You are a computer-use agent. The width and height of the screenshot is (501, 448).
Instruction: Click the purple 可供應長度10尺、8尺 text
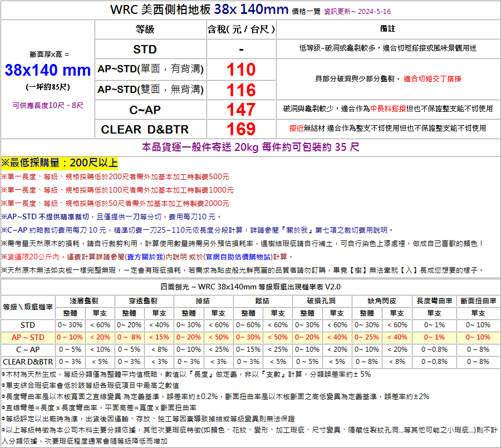click(48, 105)
